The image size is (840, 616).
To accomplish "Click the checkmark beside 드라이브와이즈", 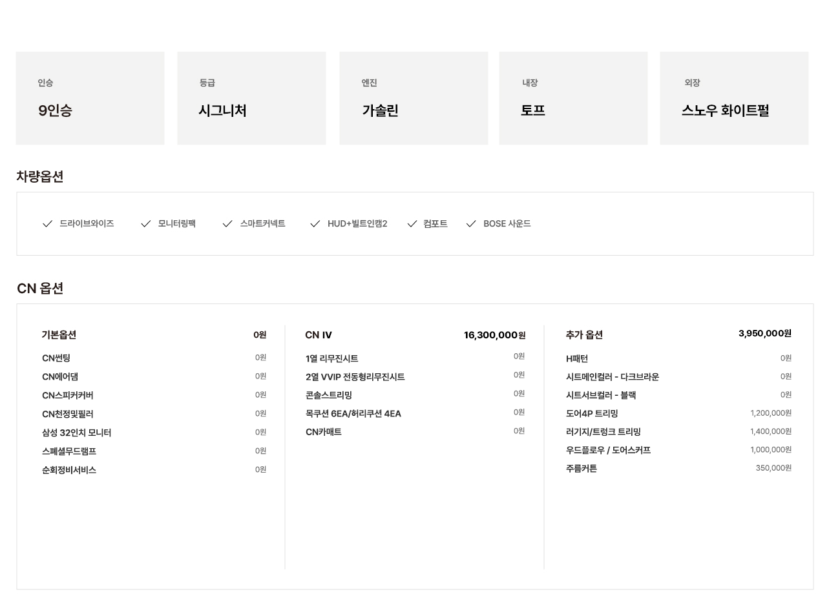I will point(47,224).
